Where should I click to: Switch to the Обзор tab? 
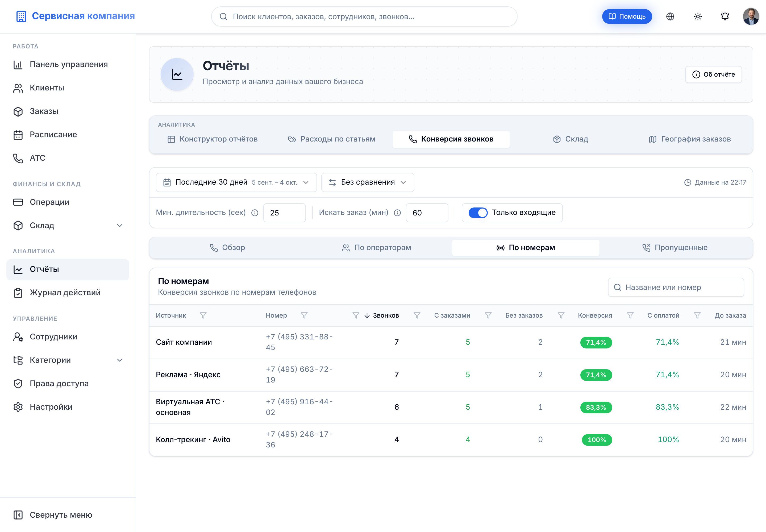coord(227,248)
